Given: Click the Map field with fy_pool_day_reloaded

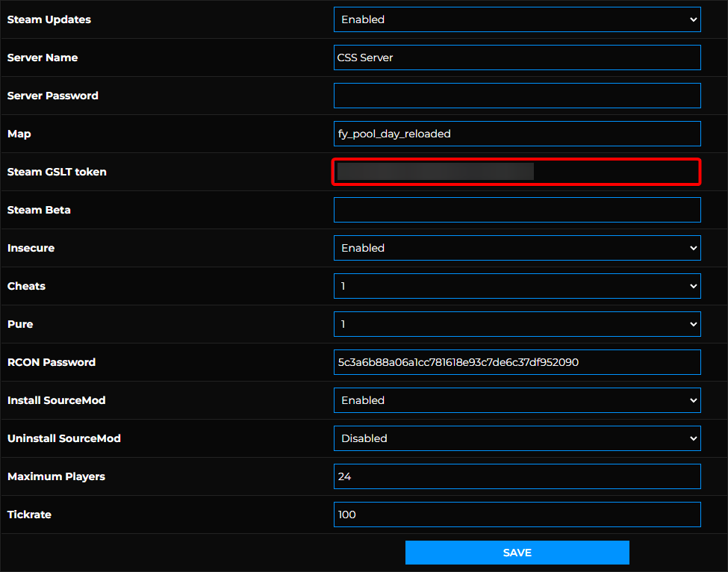Looking at the screenshot, I should click(517, 134).
